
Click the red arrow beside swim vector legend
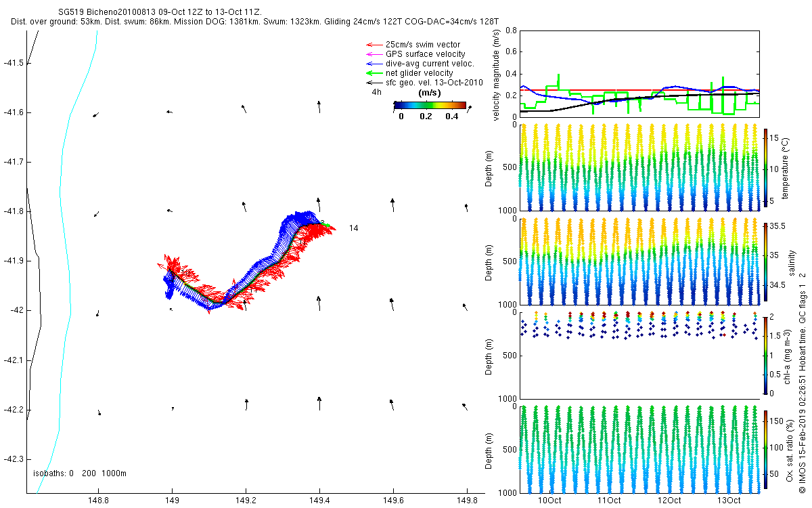[374, 45]
